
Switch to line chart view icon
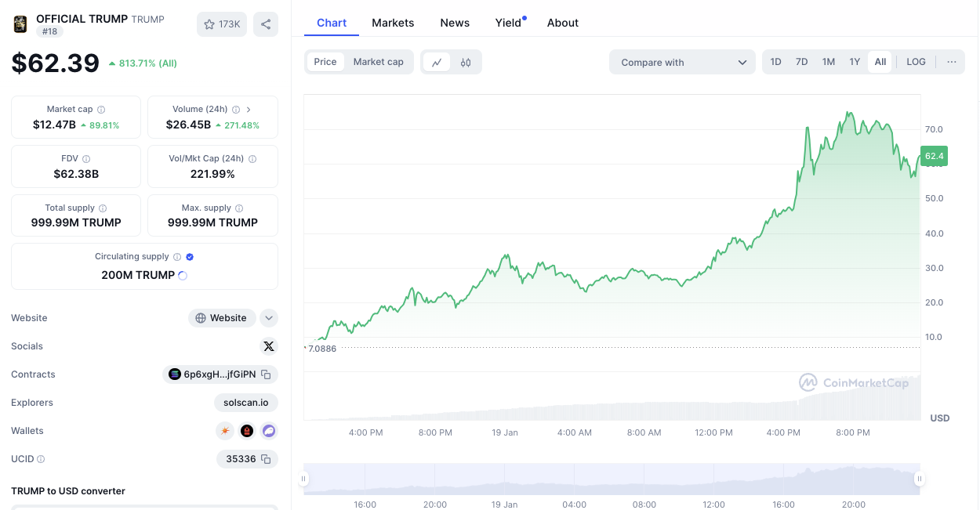pyautogui.click(x=437, y=62)
